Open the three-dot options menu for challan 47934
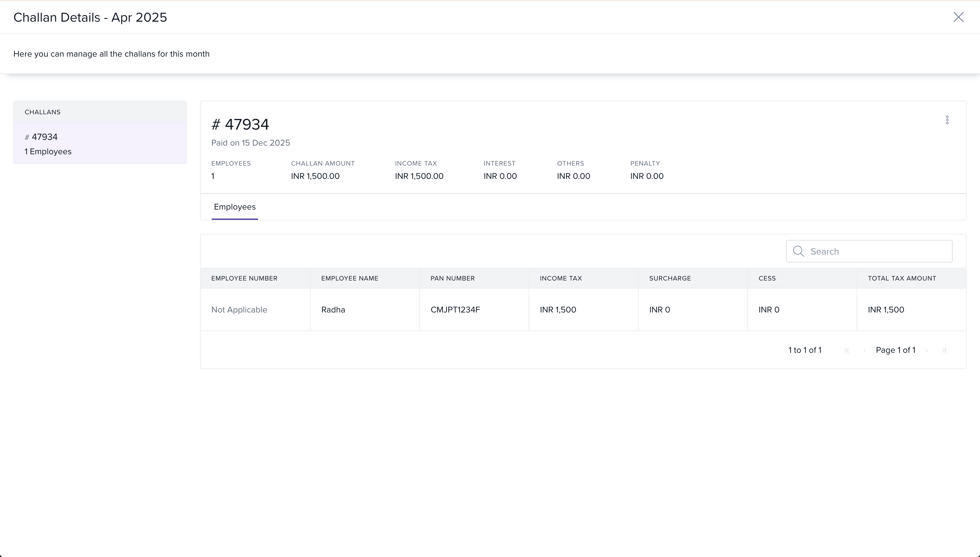 click(x=947, y=120)
